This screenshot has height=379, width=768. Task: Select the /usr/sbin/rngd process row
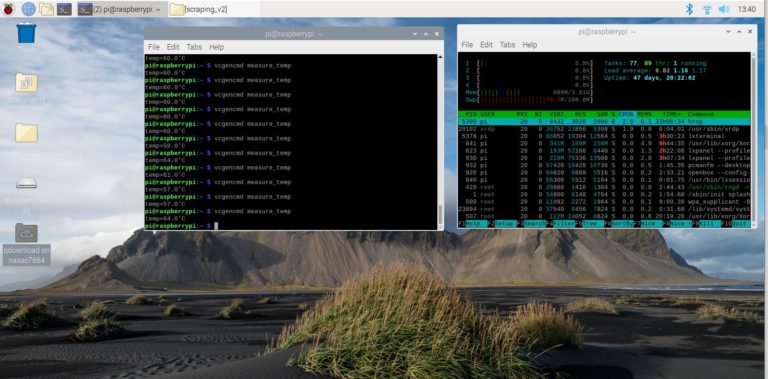point(604,187)
